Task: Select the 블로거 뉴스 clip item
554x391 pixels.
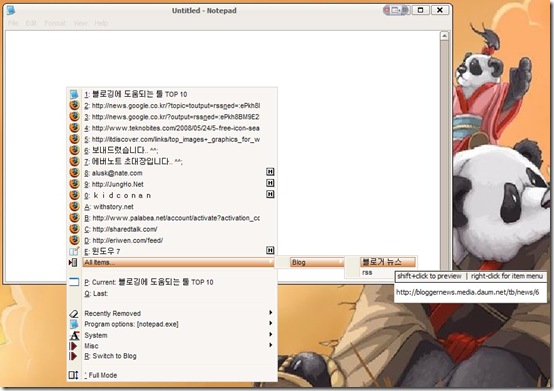Action: pyautogui.click(x=388, y=262)
